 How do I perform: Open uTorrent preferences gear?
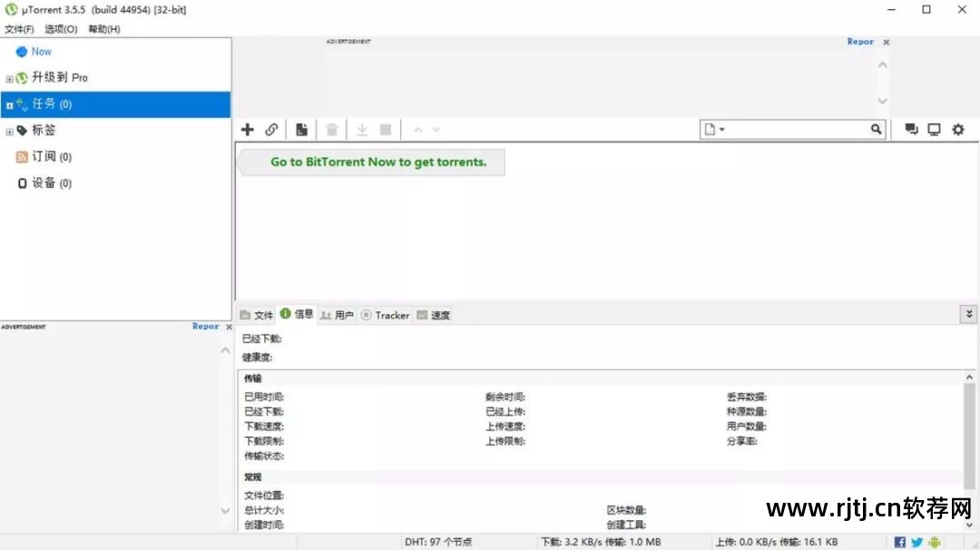point(957,129)
